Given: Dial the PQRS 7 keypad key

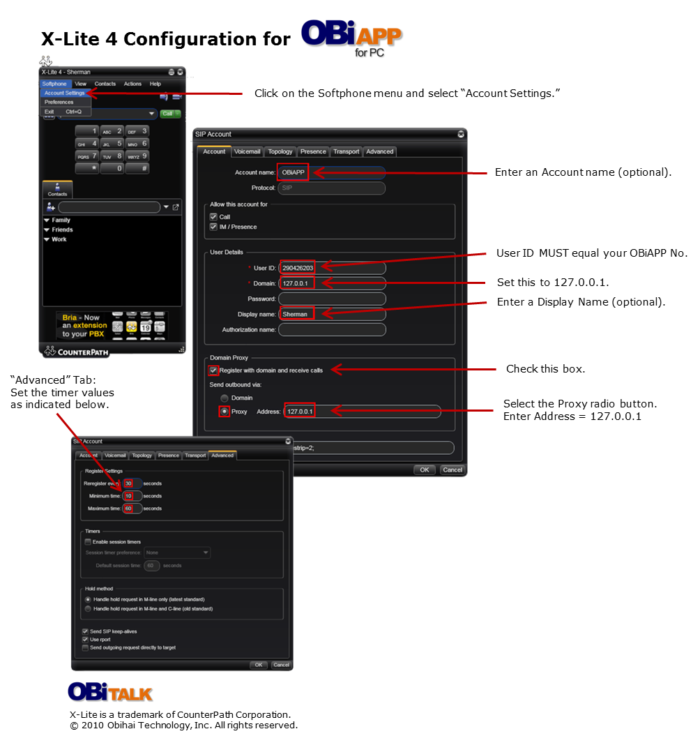Looking at the screenshot, I should click(86, 156).
